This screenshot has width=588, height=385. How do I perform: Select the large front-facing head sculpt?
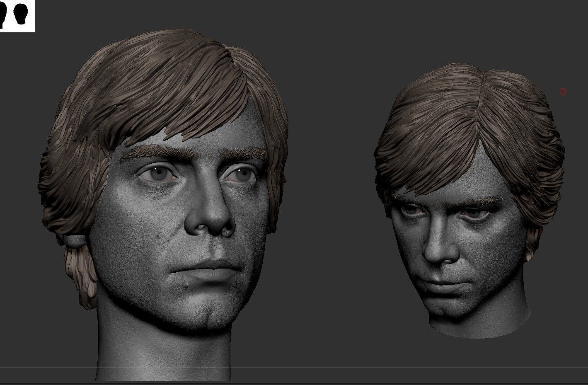click(164, 205)
